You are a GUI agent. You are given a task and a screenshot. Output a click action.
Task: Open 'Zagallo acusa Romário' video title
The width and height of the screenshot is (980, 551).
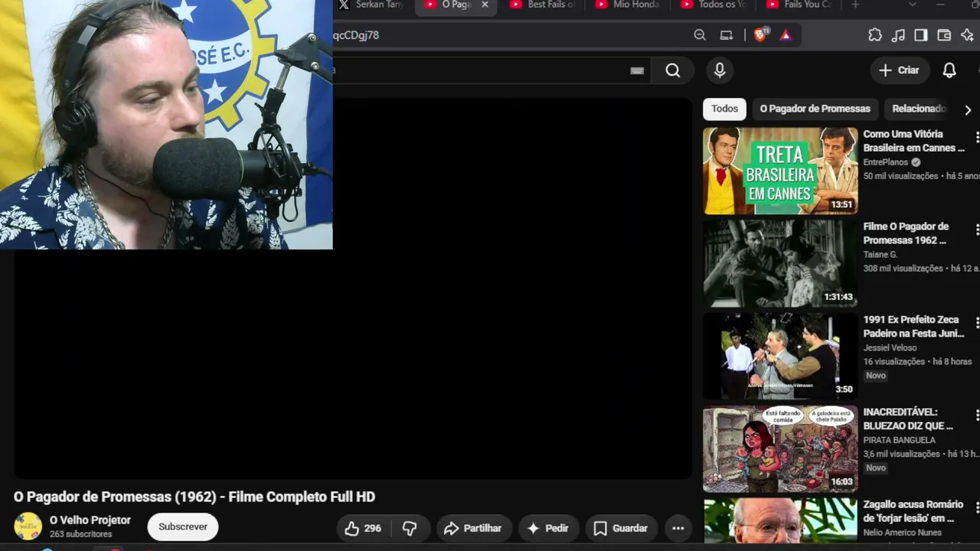[x=913, y=511]
